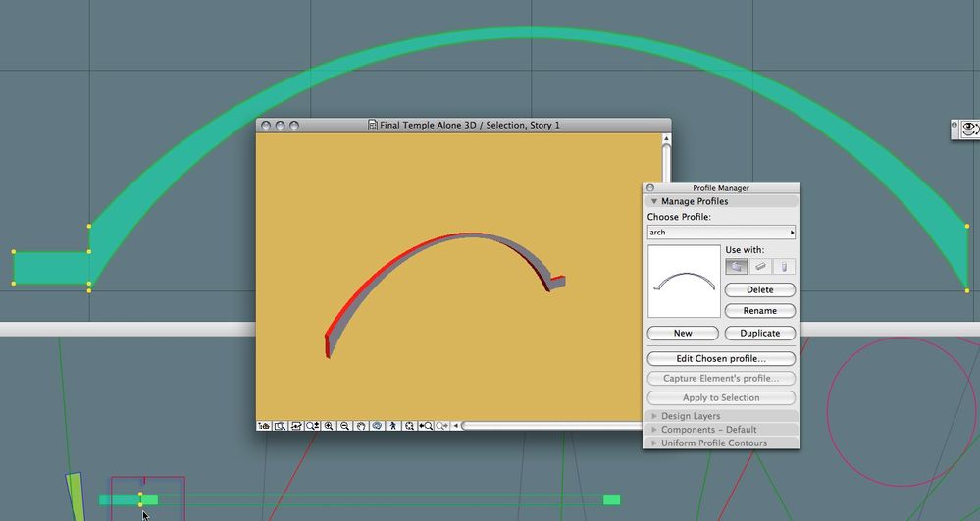
Task: Click the Use with: label
Action: [745, 249]
